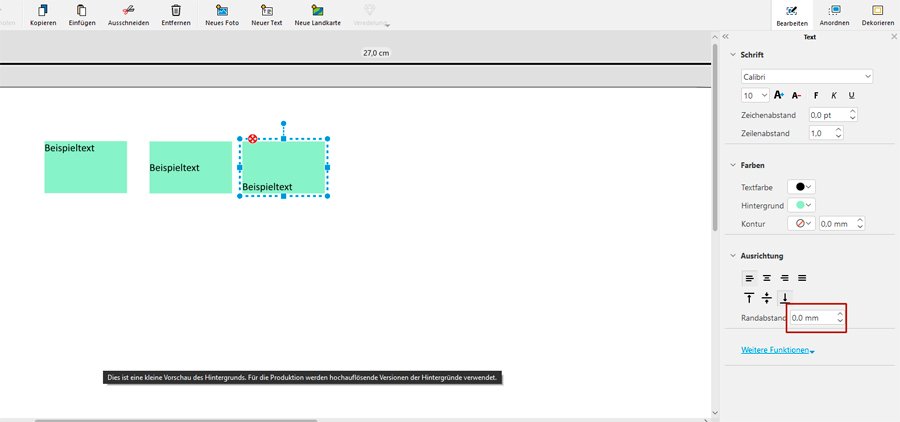Select the first Beispieltext box (top-aligned)
This screenshot has width=900, height=422.
[x=86, y=167]
